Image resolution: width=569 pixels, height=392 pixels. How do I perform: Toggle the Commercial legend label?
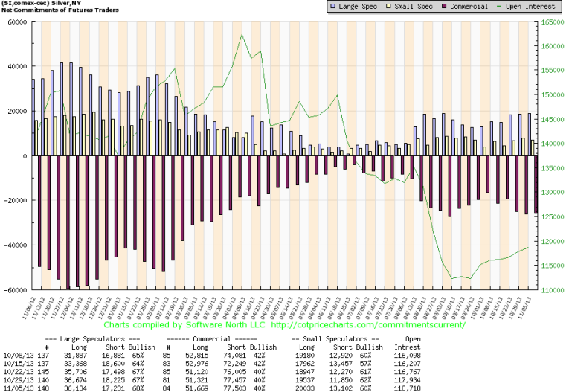pyautogui.click(x=469, y=7)
